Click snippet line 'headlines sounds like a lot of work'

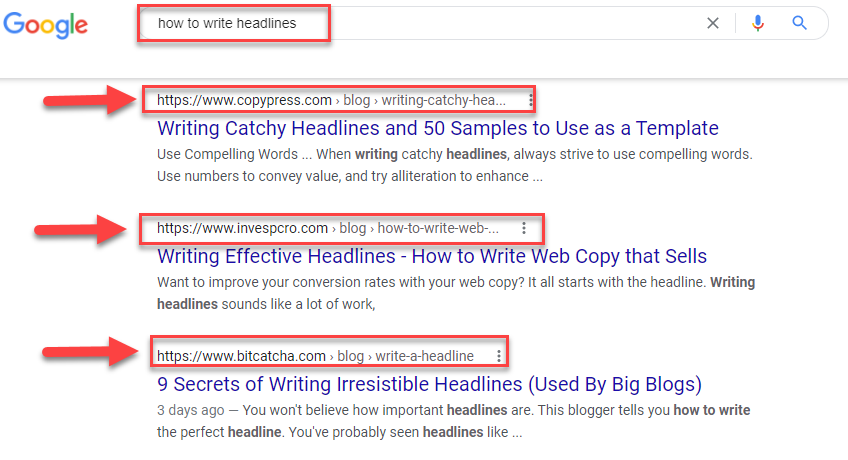[266, 304]
